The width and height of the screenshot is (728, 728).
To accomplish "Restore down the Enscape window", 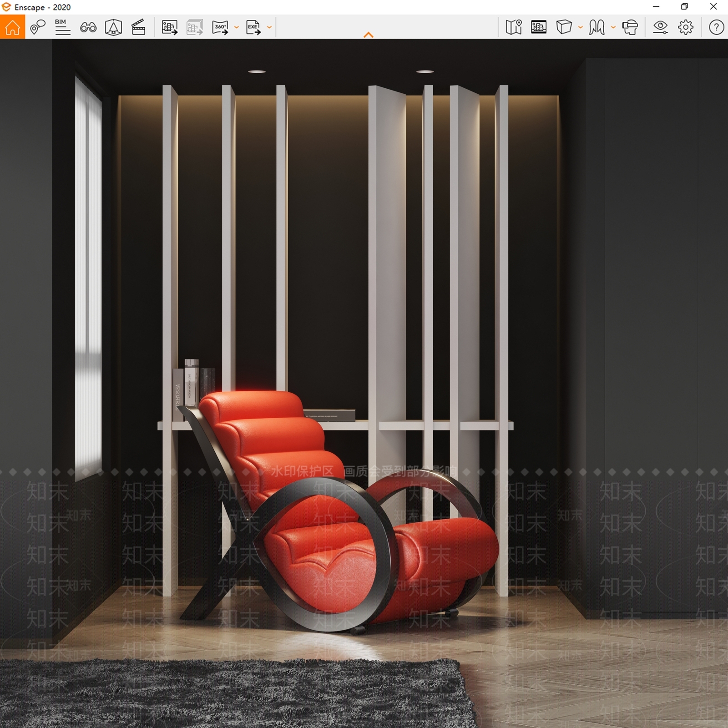I will coord(684,6).
